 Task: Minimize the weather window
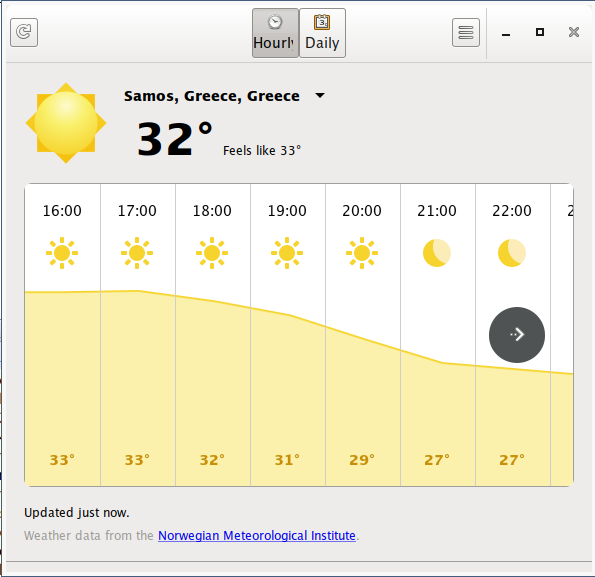point(505,35)
